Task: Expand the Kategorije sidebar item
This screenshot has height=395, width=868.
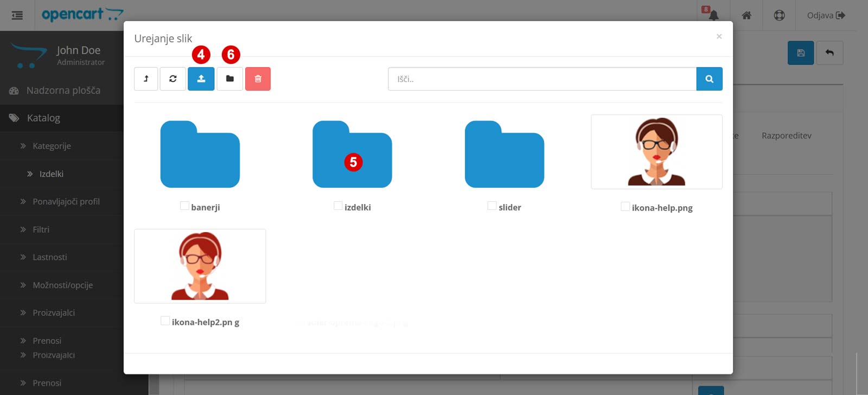Action: (x=52, y=146)
